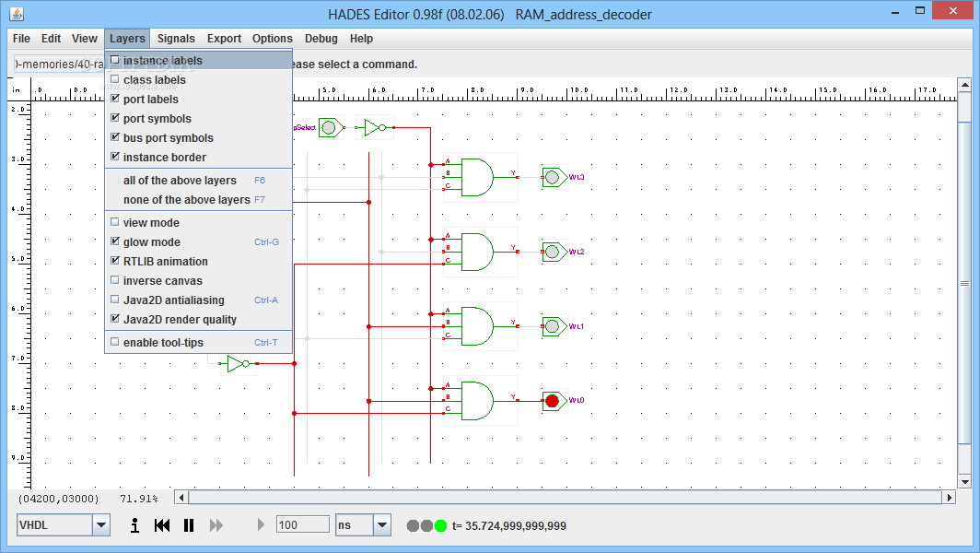
Task: Click the single-step run arrow
Action: pos(261,524)
